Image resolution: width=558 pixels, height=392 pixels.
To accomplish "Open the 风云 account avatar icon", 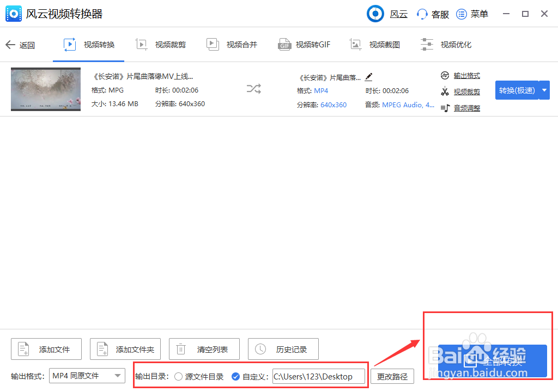I will click(x=375, y=14).
